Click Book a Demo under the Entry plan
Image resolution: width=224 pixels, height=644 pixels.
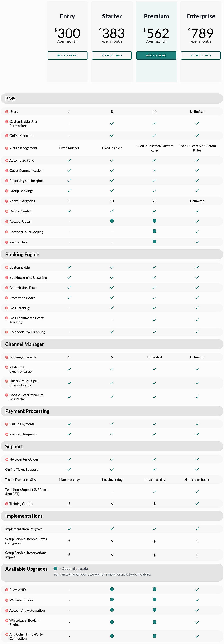tap(67, 55)
